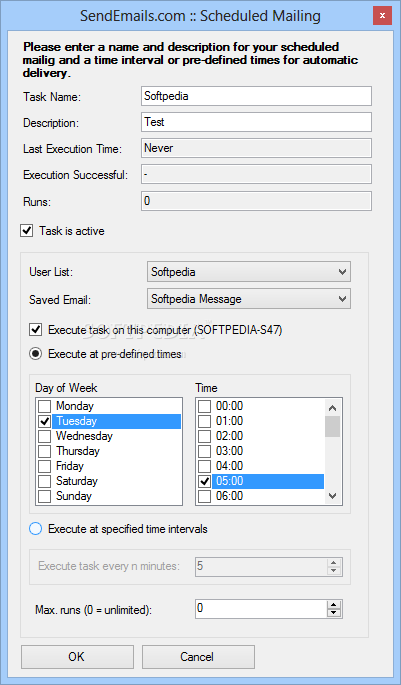The image size is (401, 685).
Task: Toggle Execute task on this computer checkbox
Action: point(35,330)
